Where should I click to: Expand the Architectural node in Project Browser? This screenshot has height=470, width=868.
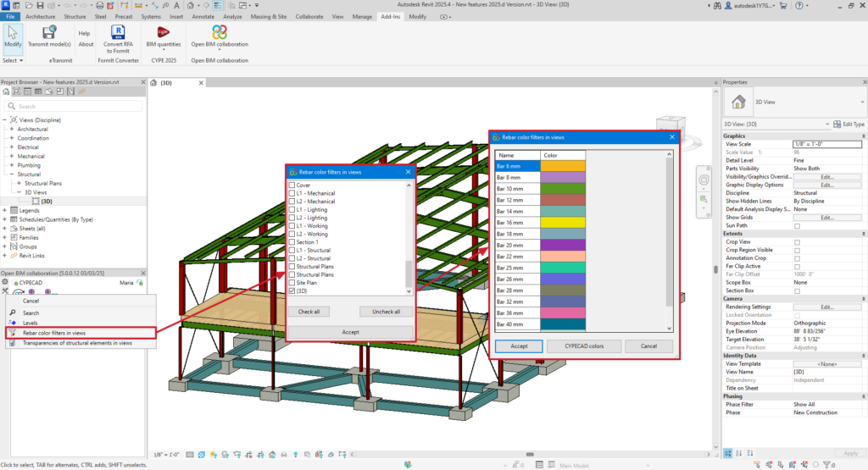(12, 129)
